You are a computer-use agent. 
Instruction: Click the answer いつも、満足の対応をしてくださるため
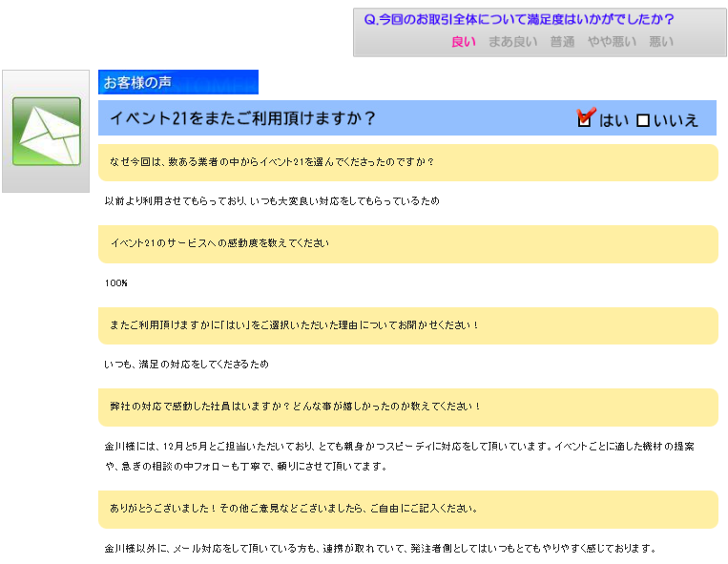pyautogui.click(x=187, y=365)
